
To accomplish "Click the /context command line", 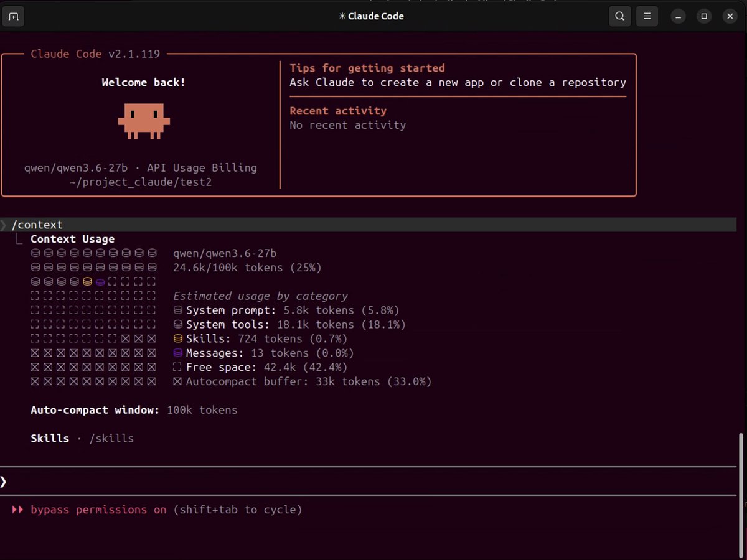I will 368,225.
